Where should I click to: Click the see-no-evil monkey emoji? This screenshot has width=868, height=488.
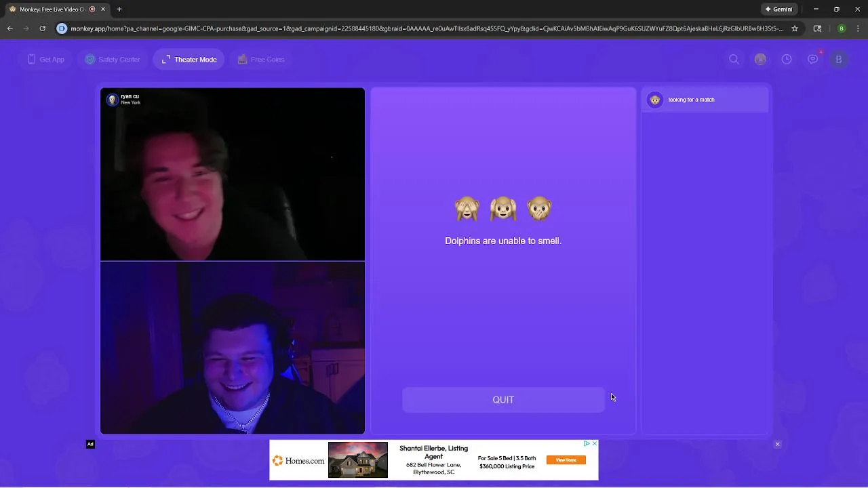point(467,209)
